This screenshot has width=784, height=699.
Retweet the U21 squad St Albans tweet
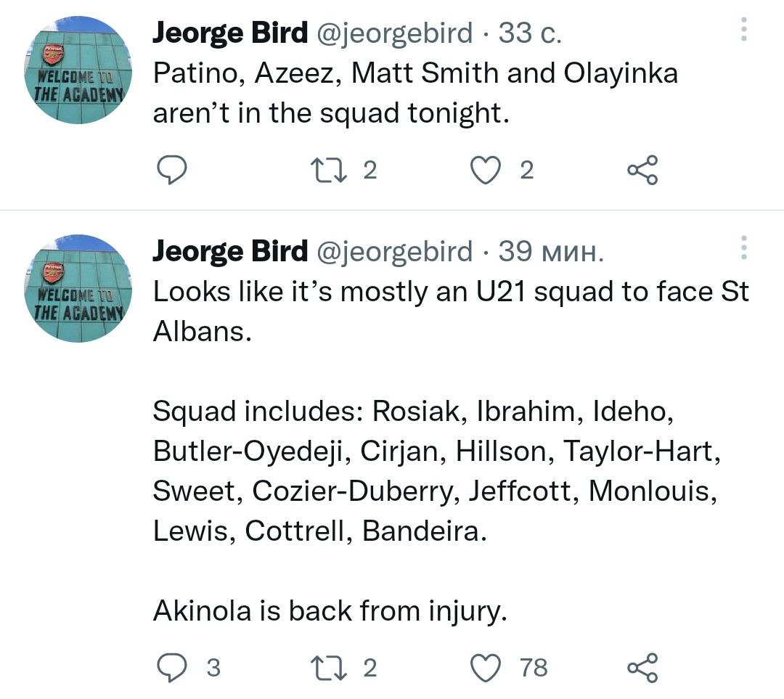pos(322,667)
